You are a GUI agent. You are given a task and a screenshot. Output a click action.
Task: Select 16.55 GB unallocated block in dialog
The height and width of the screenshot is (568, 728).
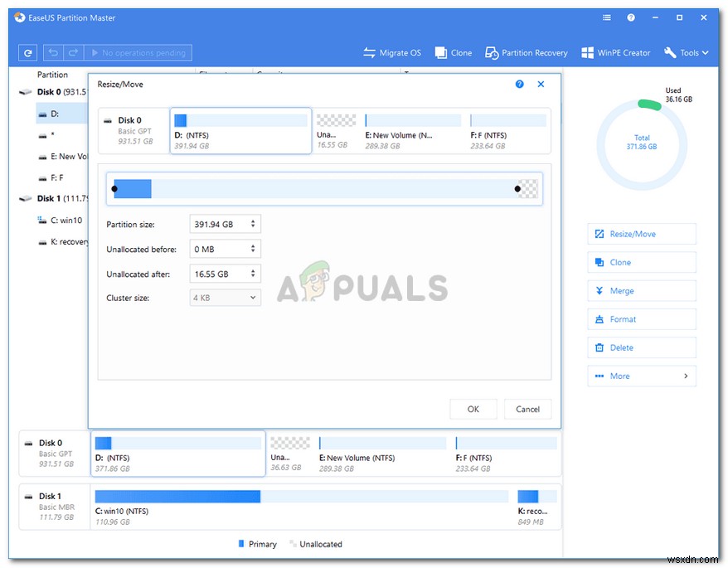pyautogui.click(x=336, y=132)
